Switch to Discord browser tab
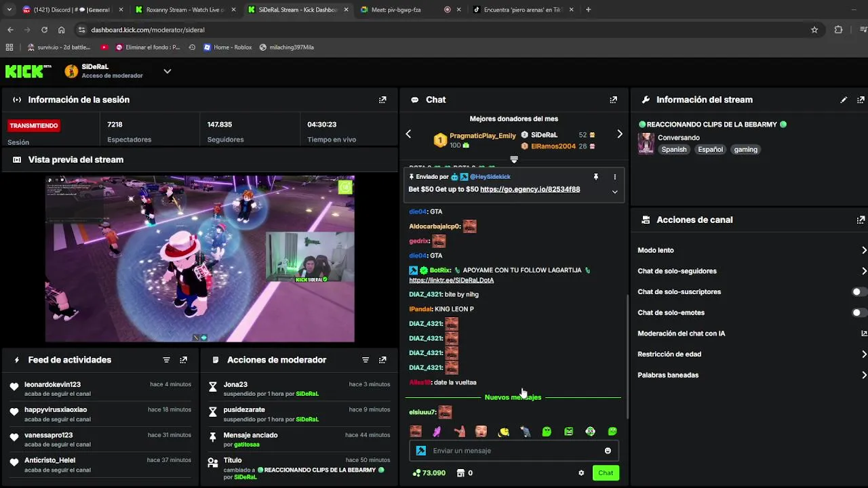 coord(73,9)
